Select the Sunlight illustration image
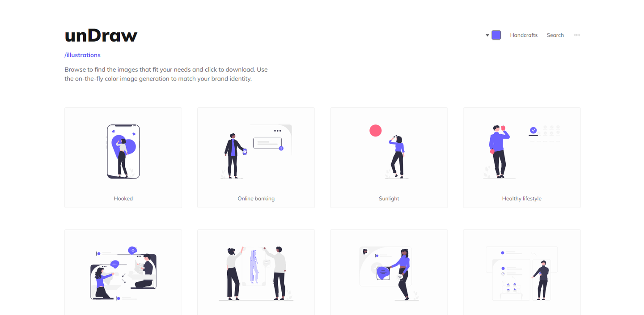 coord(389,152)
